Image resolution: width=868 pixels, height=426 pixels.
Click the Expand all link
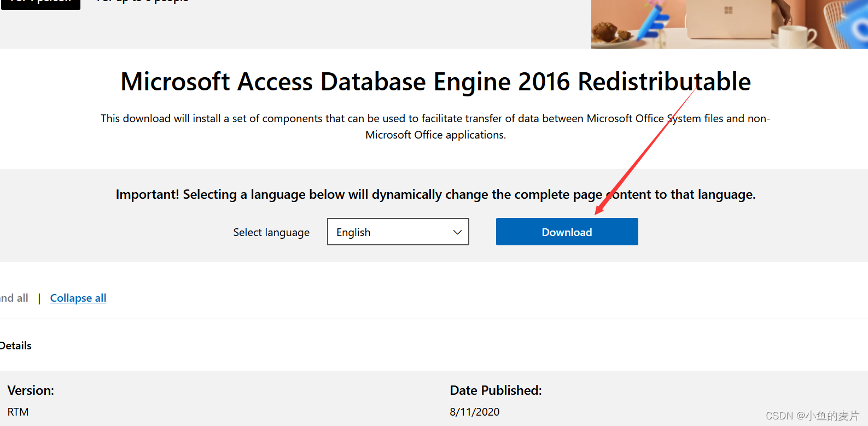pos(14,298)
